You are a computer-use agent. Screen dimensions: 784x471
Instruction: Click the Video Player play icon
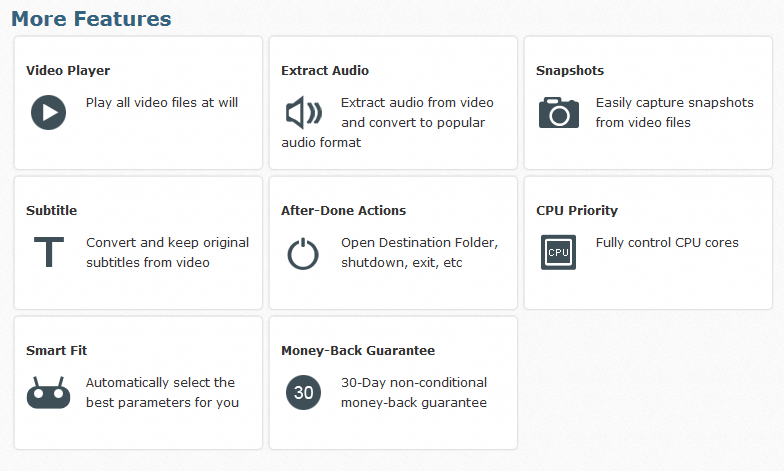pyautogui.click(x=48, y=112)
